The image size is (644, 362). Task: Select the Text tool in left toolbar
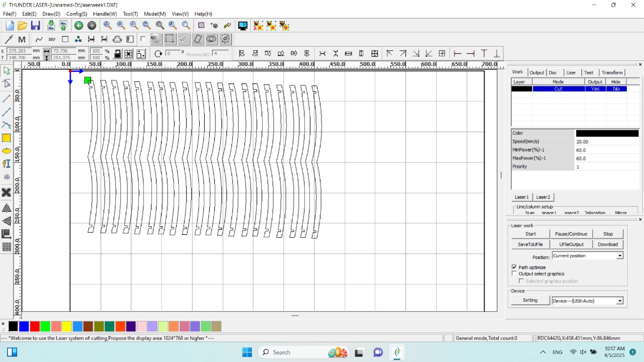pyautogui.click(x=7, y=164)
